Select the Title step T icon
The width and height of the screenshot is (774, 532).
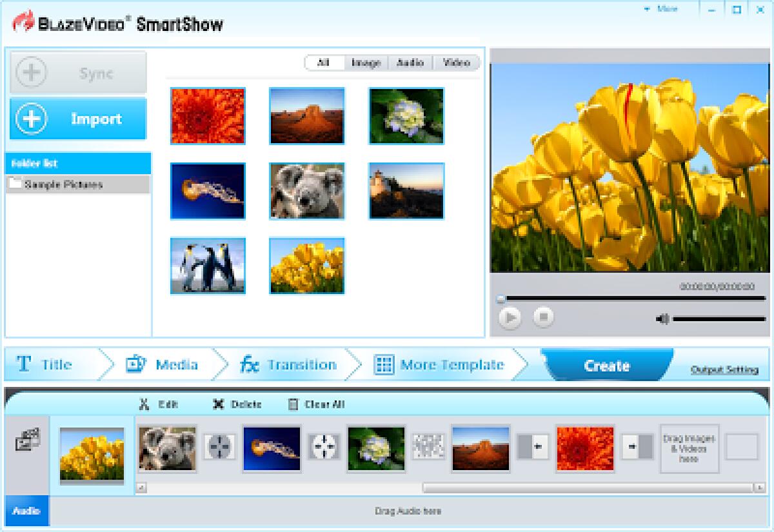pos(24,364)
